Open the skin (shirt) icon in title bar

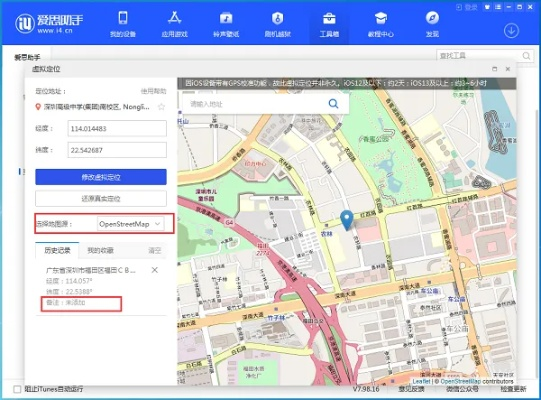(x=487, y=7)
